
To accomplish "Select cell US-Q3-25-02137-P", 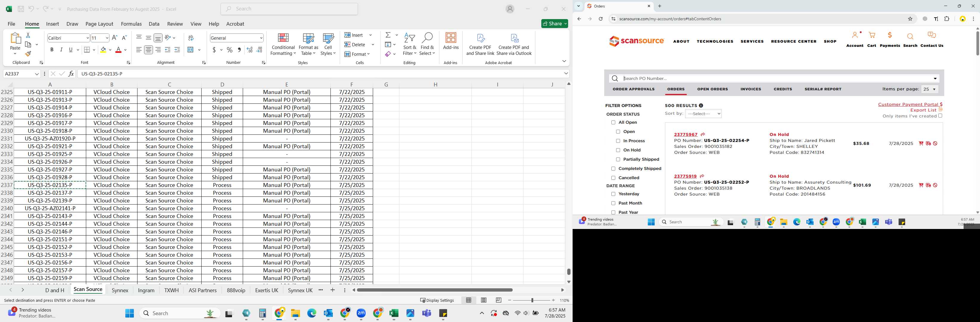I will tap(50, 193).
